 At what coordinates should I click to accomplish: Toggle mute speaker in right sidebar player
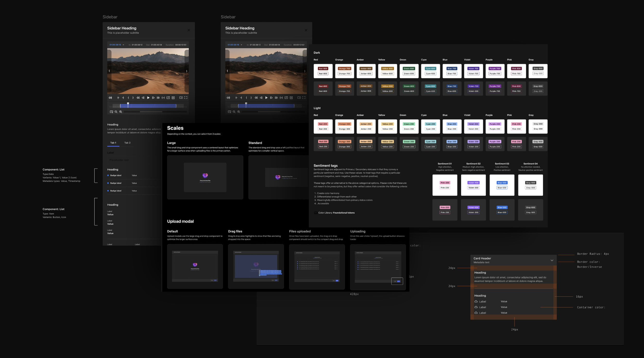tap(228, 98)
